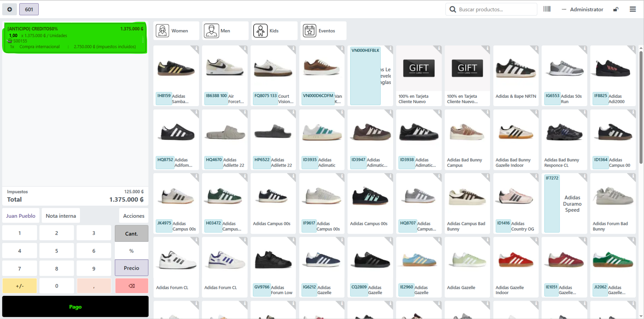Open info icon on Air Force1 card

tap(245, 49)
